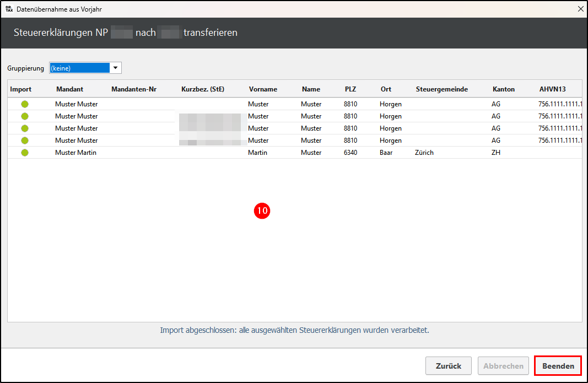Screen dimensions: 588x383
Task: Click the Dr. Tax app icon in title bar
Action: click(x=9, y=9)
